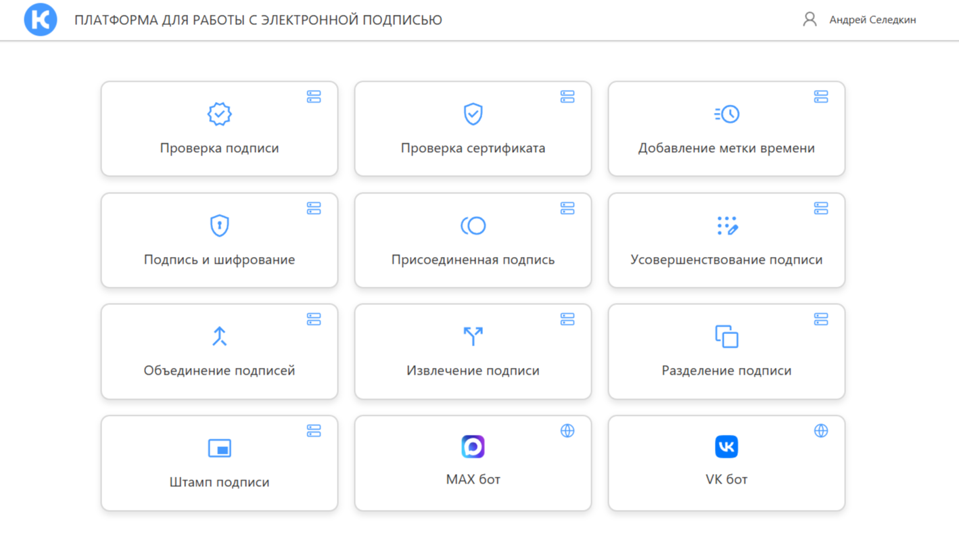Select the Проверка сертификата shield icon
This screenshot has height=560, width=959.
pyautogui.click(x=473, y=114)
